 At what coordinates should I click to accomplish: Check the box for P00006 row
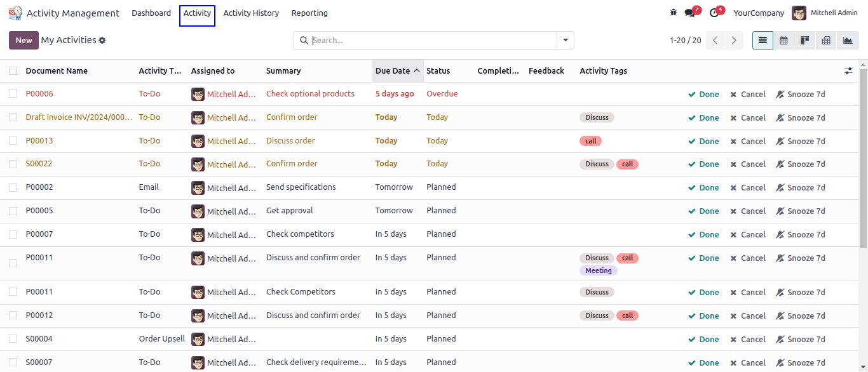[x=13, y=94]
